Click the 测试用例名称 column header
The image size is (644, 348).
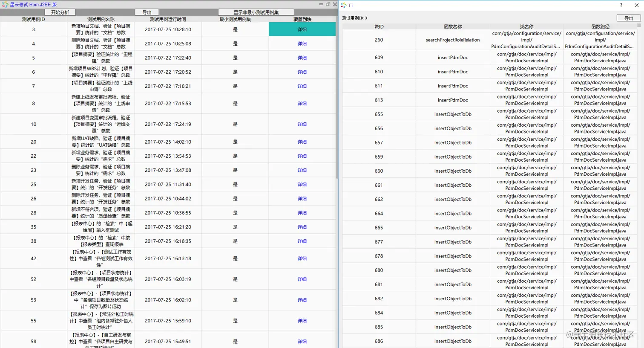pos(101,19)
